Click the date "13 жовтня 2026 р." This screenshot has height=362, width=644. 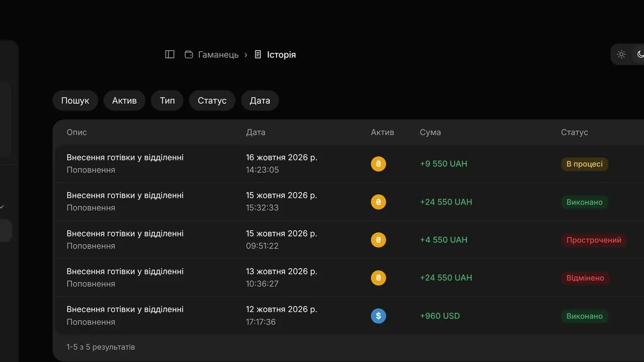282,271
